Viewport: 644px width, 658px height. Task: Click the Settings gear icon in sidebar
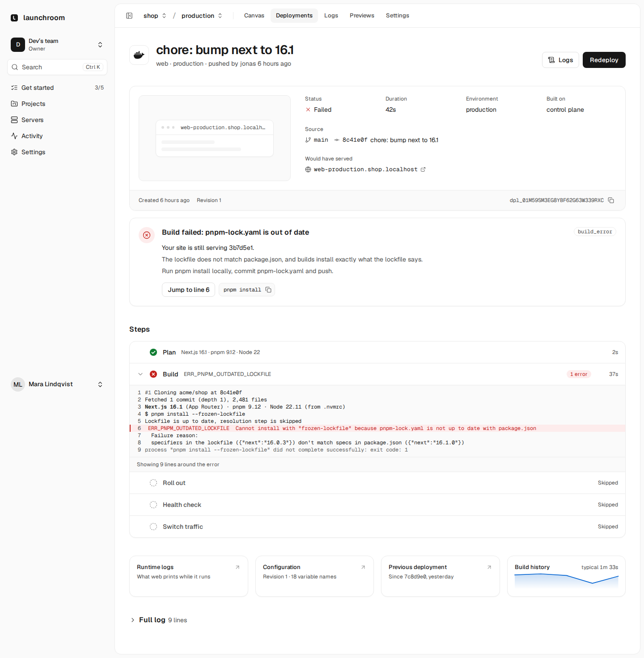(14, 152)
